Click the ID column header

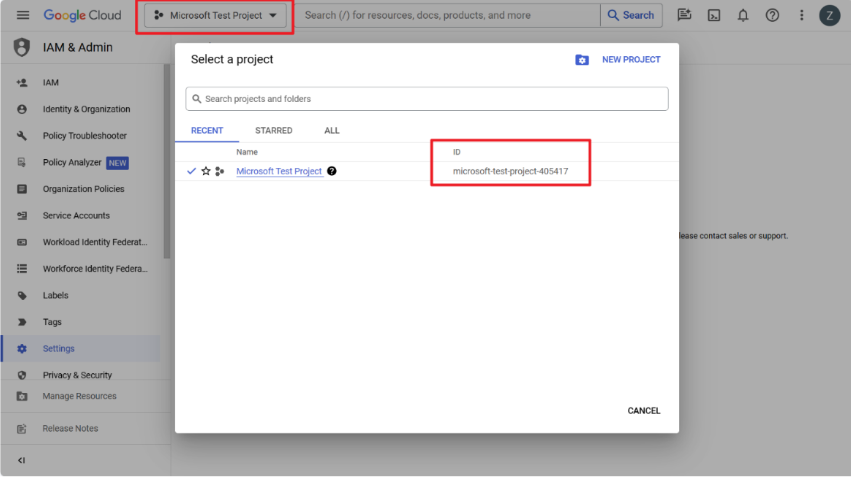(x=456, y=152)
